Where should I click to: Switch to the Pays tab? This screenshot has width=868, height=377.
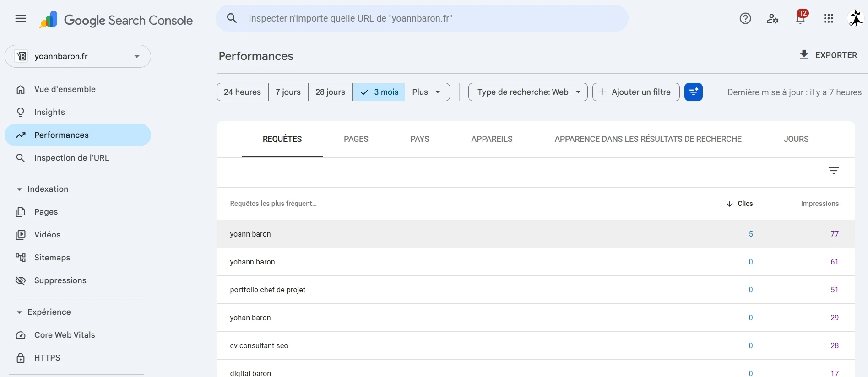[x=420, y=139]
